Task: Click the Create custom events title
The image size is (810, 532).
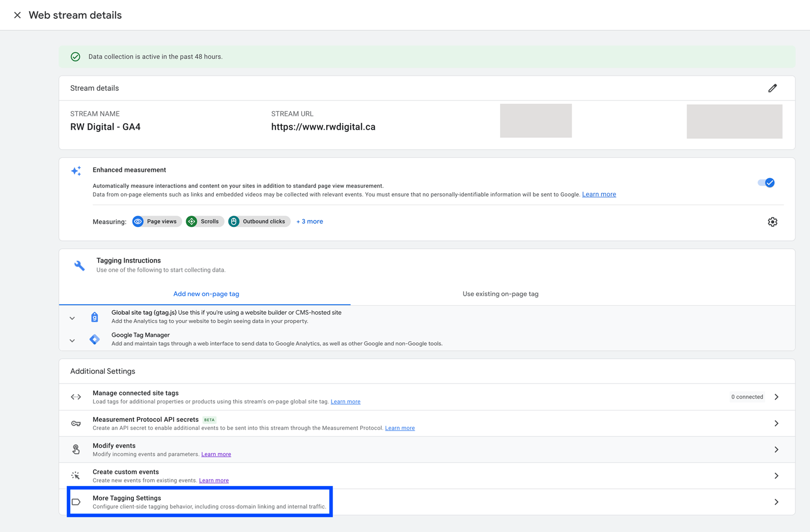Action: 126,472
